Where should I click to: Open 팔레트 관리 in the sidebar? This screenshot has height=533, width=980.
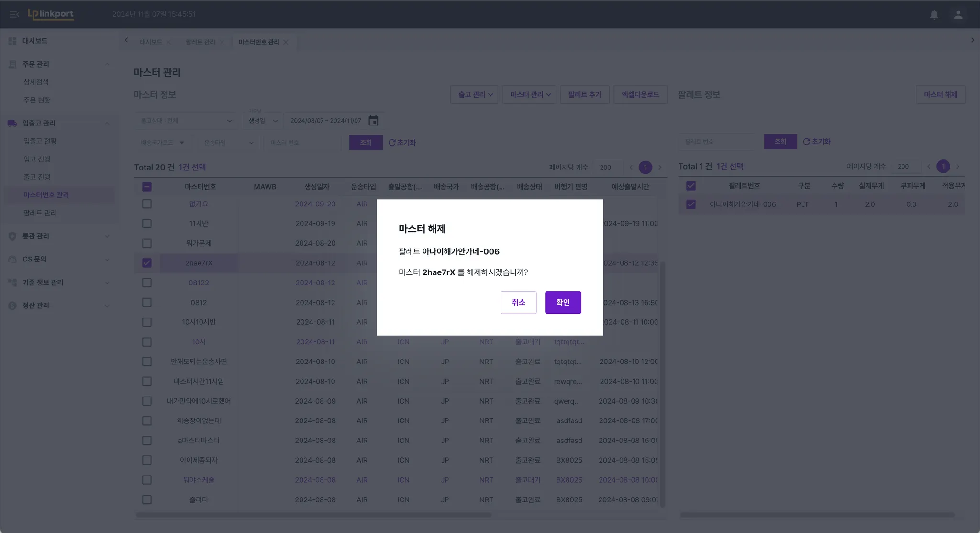(40, 213)
